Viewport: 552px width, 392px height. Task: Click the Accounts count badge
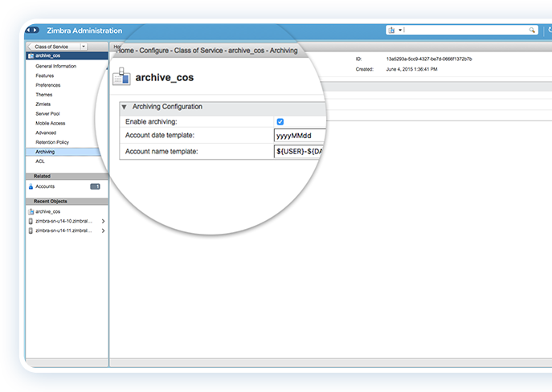click(95, 186)
